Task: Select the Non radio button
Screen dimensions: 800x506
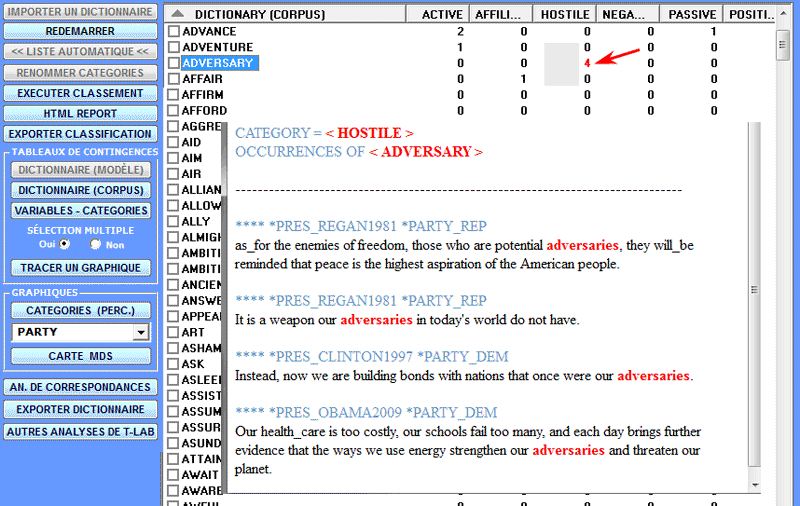Action: click(x=95, y=244)
